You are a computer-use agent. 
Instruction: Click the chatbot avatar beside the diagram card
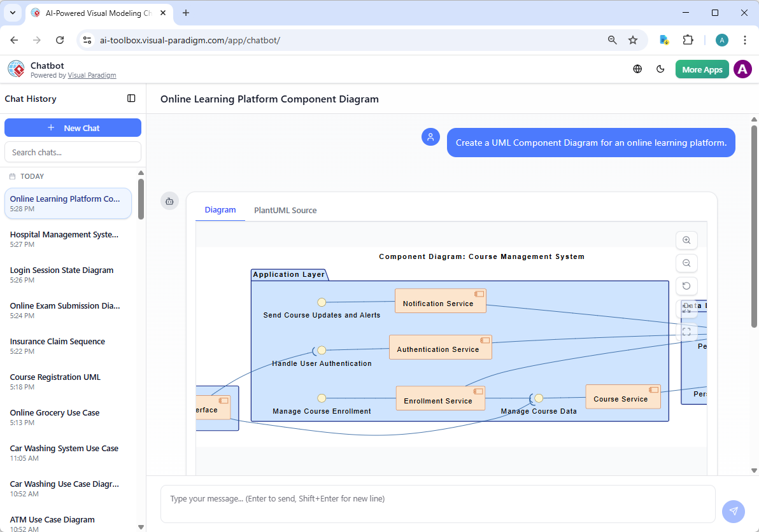pyautogui.click(x=169, y=200)
